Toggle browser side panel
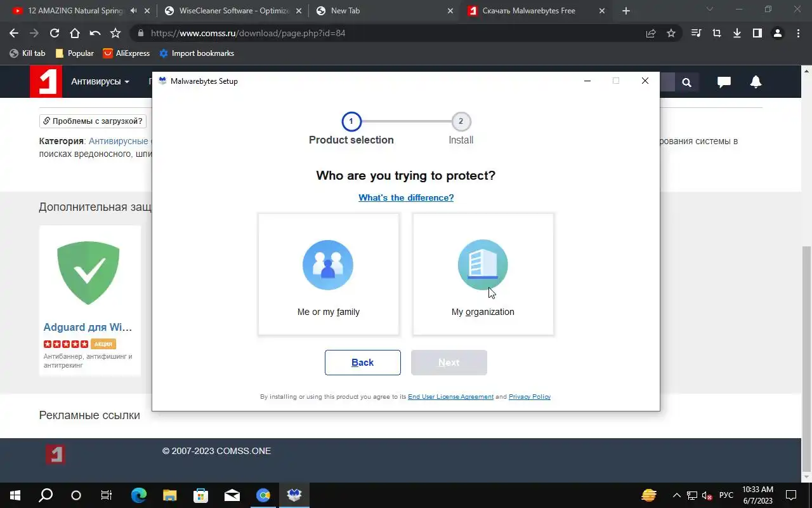The width and height of the screenshot is (812, 508). pyautogui.click(x=757, y=33)
